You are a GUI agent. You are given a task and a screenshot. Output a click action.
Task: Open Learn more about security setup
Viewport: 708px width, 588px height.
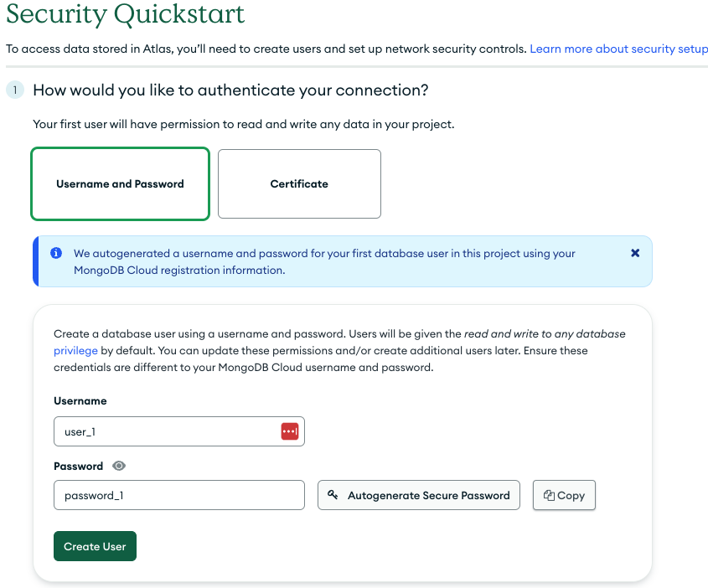point(618,49)
